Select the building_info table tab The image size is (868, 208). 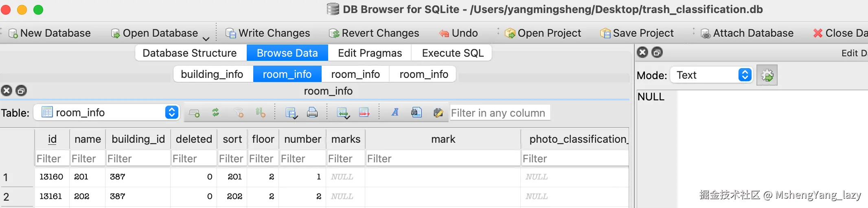[212, 75]
